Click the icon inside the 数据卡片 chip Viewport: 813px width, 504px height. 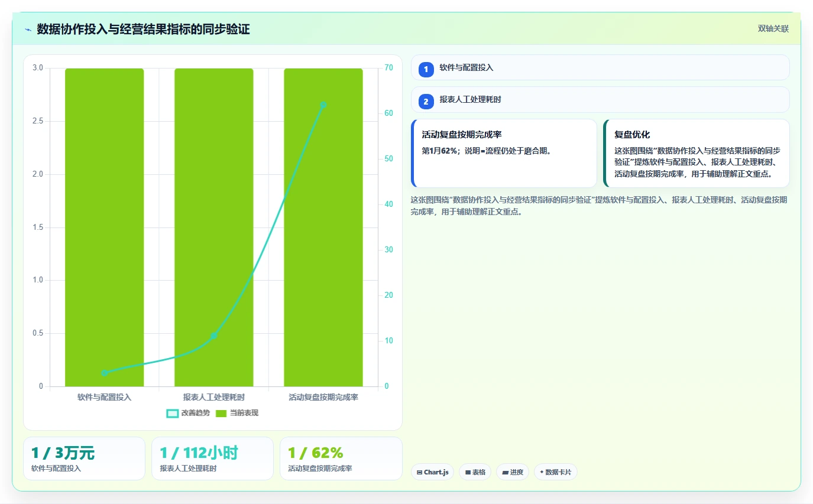[542, 473]
